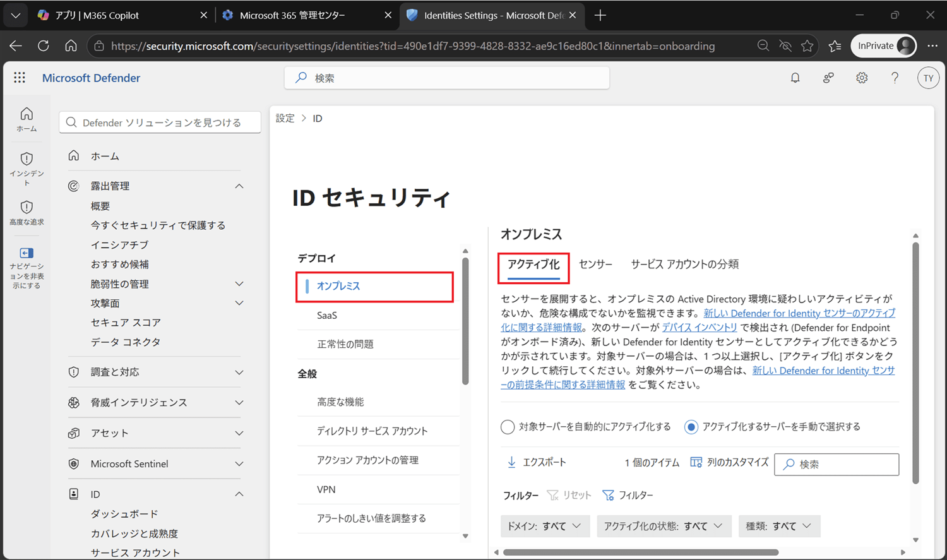The width and height of the screenshot is (947, 560).
Task: Click browser refresh button
Action: 43,45
